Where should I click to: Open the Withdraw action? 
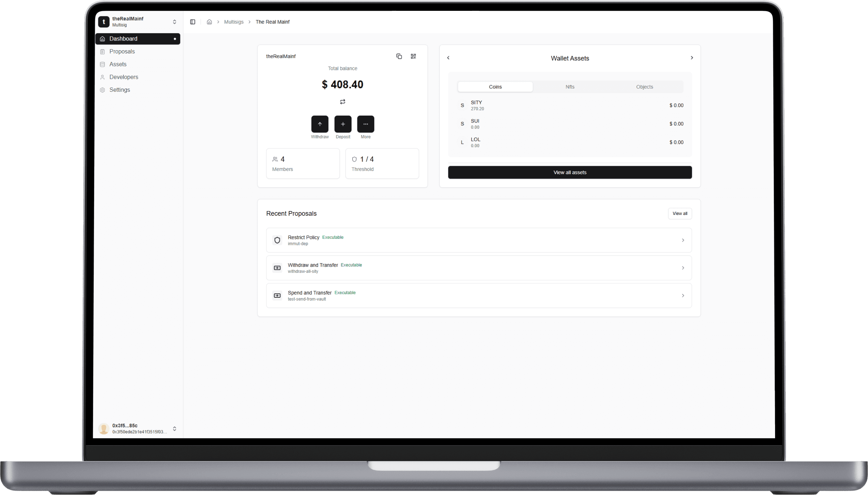point(320,124)
